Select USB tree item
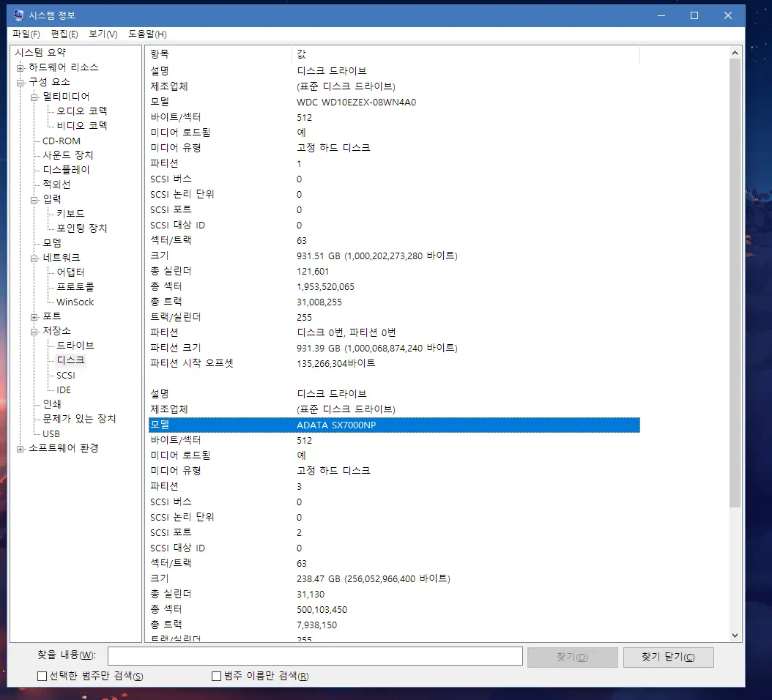 point(51,433)
